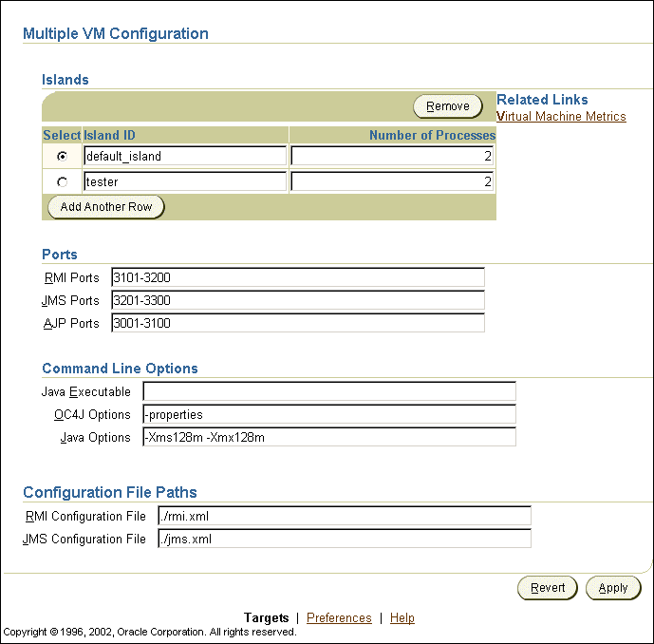Edit the JMS Configuration File path
This screenshot has height=644, width=654.
[345, 539]
